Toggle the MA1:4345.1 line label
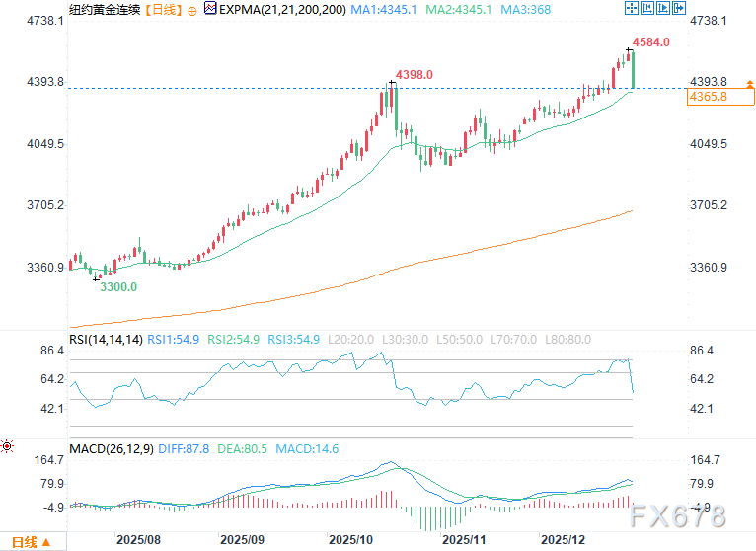Screen dimensions: 756x551 click(x=385, y=9)
